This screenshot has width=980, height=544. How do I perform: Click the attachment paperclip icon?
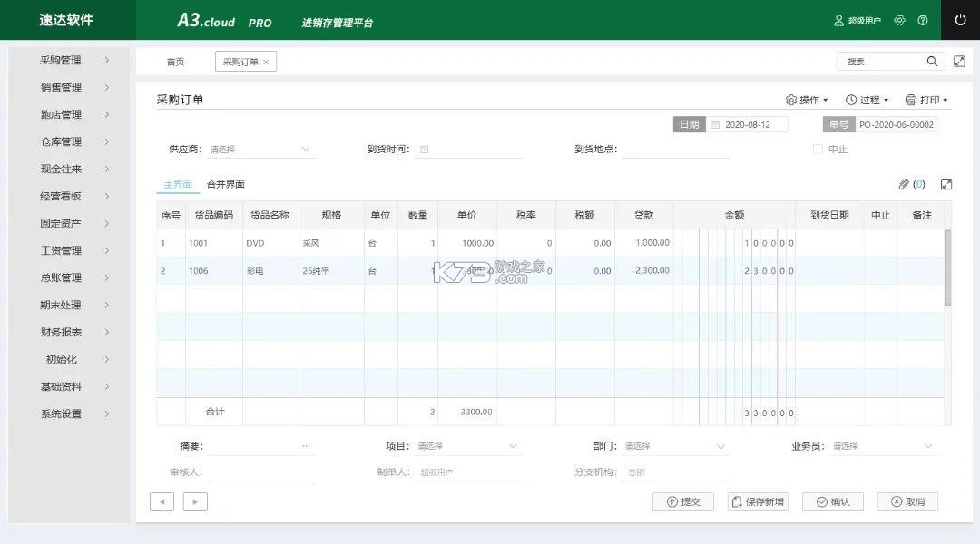904,184
